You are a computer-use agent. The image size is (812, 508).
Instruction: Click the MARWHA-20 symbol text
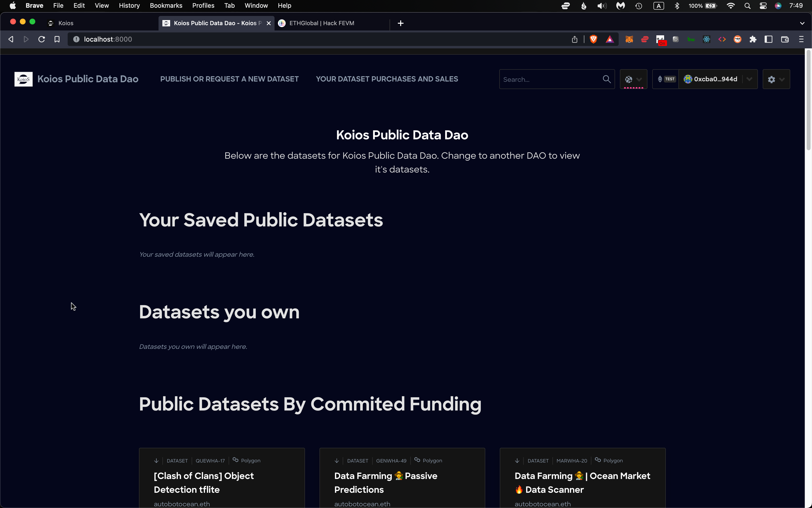pyautogui.click(x=571, y=461)
